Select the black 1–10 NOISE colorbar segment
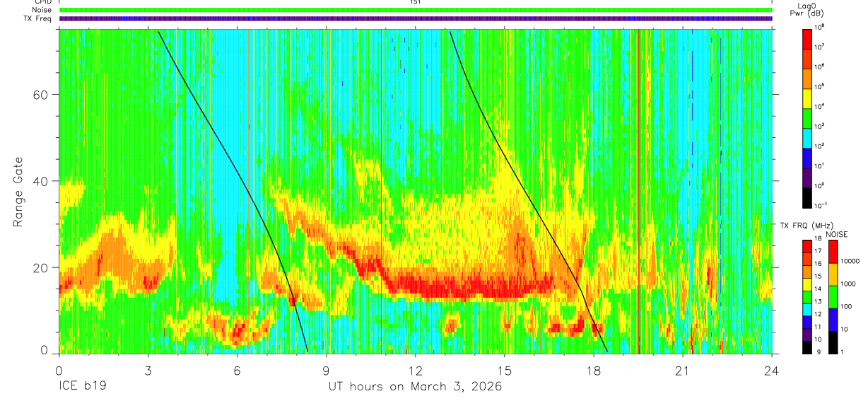The width and height of the screenshot is (868, 401). click(834, 342)
